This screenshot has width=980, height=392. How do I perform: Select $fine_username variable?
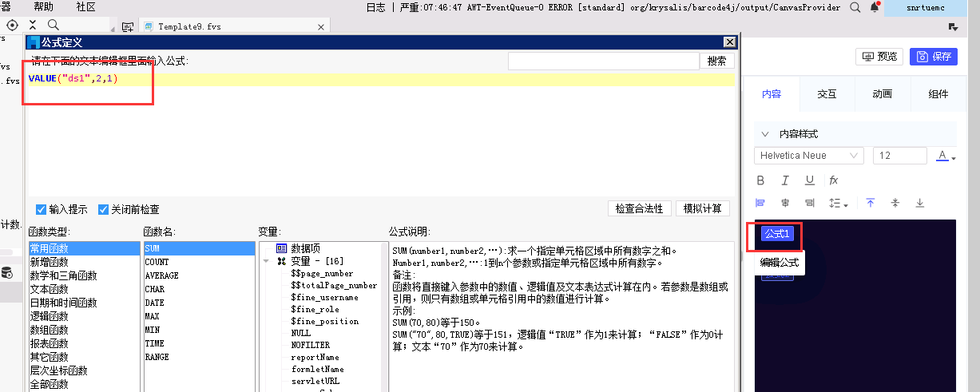coord(324,297)
